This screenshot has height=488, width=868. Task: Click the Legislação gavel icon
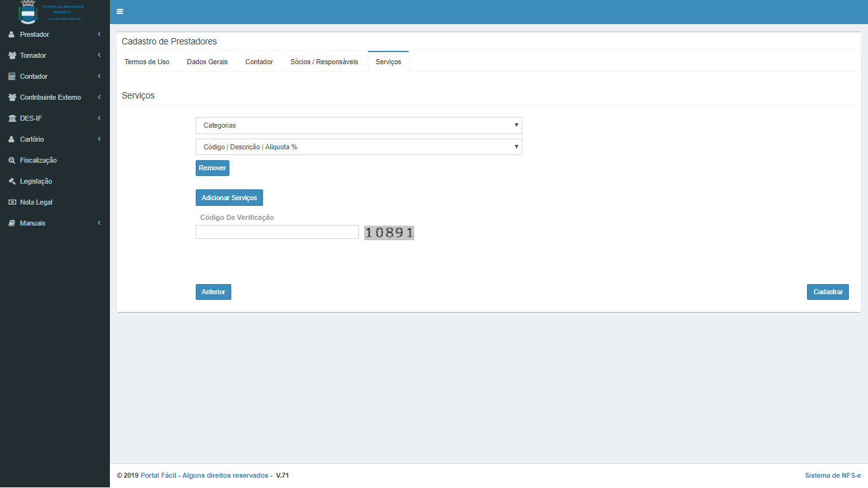click(11, 181)
